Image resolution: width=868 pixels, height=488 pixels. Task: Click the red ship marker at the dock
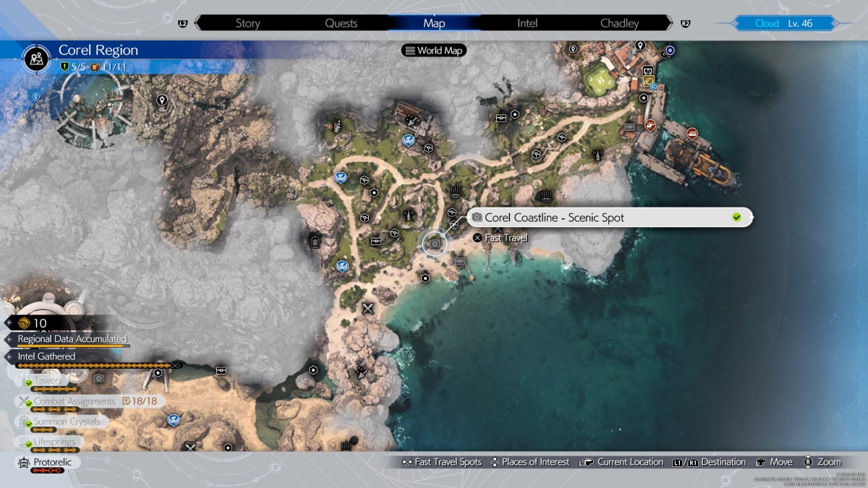click(x=692, y=133)
